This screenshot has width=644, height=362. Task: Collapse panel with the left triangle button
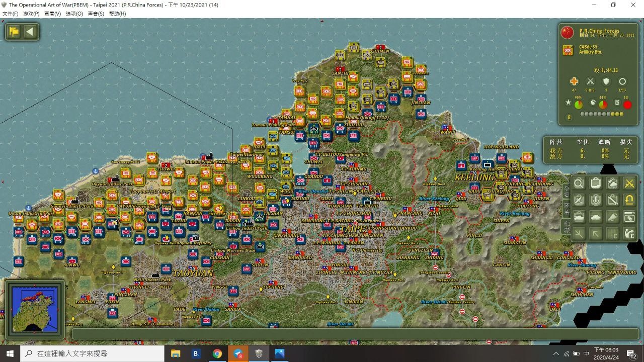[30, 32]
